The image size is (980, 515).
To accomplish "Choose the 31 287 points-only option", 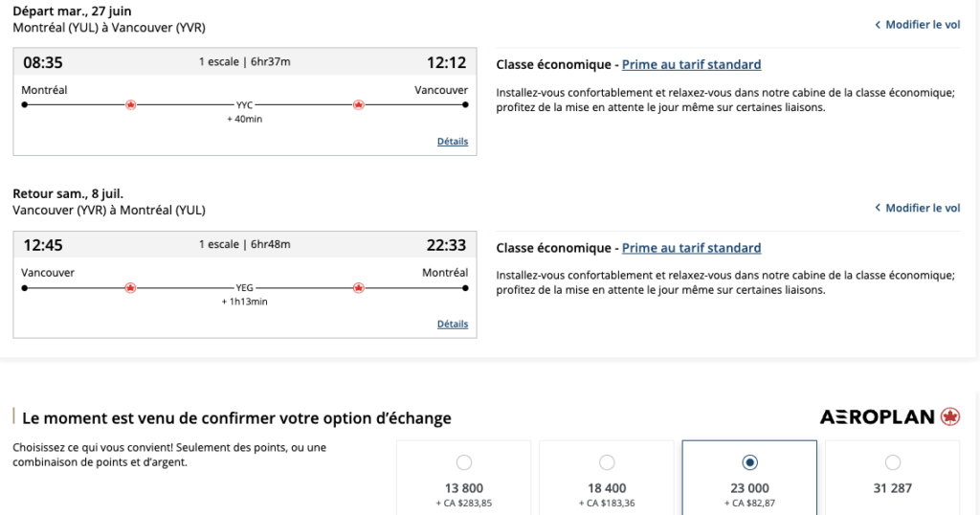I will [893, 463].
